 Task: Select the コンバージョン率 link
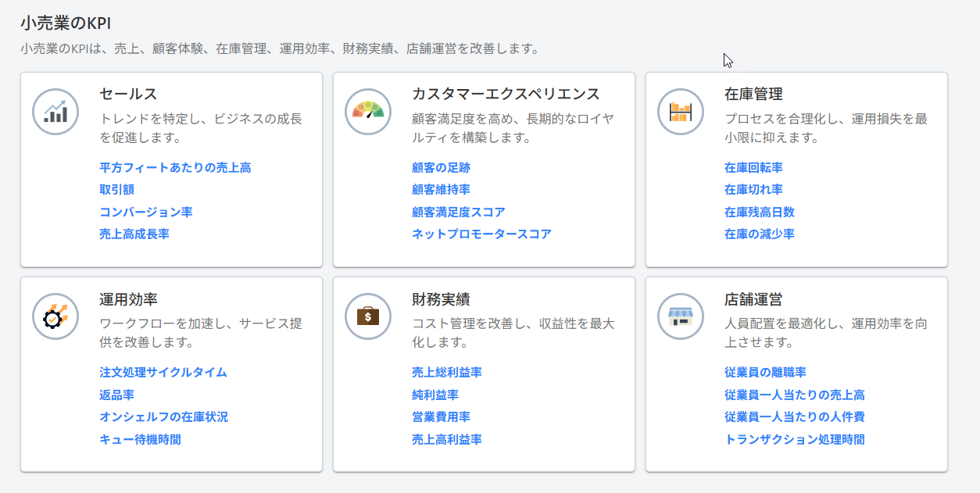[x=145, y=211]
